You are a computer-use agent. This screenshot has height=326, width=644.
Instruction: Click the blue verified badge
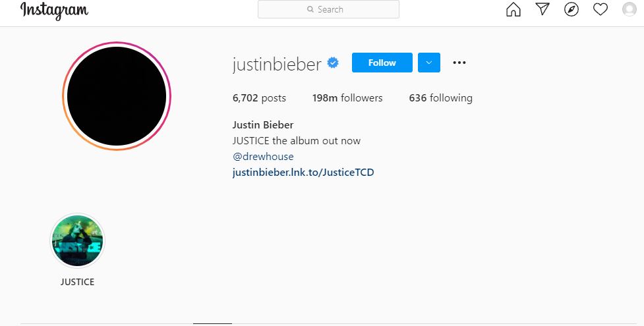coord(333,63)
